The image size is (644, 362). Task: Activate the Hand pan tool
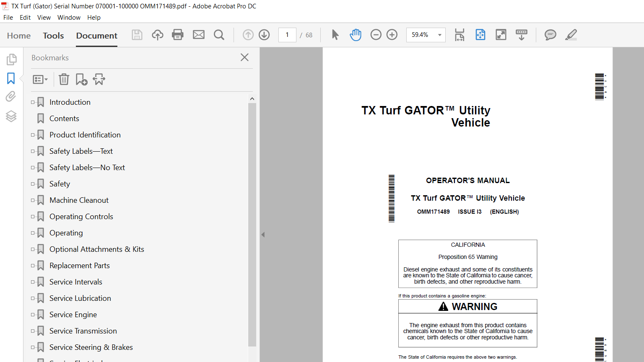356,35
